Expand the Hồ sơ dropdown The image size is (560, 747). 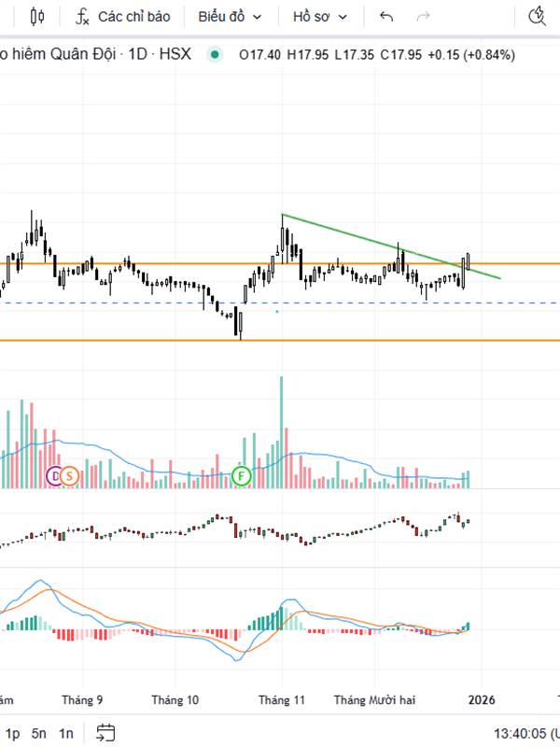pos(319,17)
